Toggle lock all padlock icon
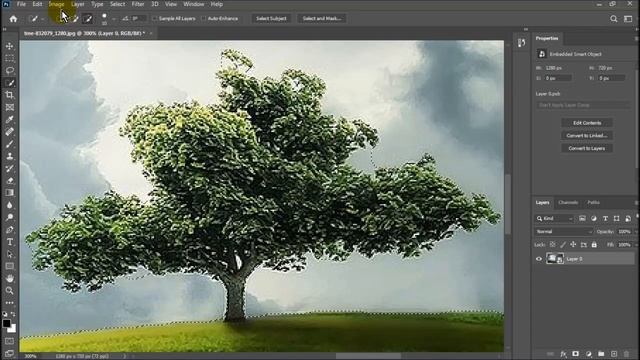This screenshot has width=640, height=360. point(594,244)
